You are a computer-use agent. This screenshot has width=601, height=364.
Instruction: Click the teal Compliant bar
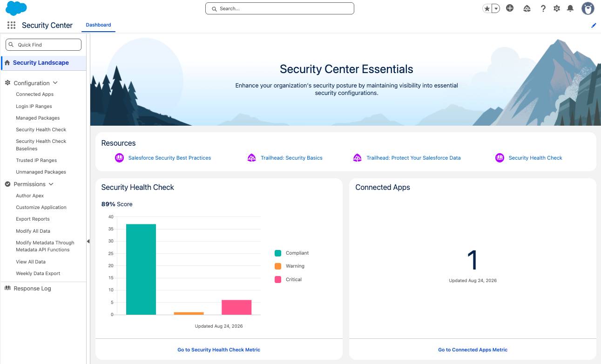pos(141,270)
